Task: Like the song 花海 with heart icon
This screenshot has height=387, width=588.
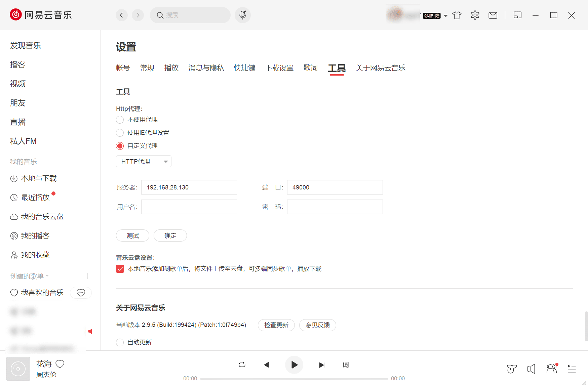Action: click(x=60, y=364)
